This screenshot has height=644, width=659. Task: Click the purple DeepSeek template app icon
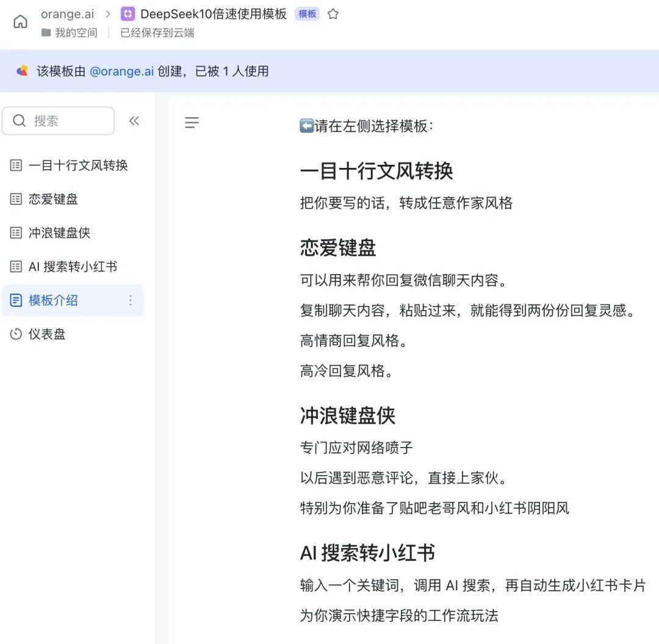coord(128,14)
